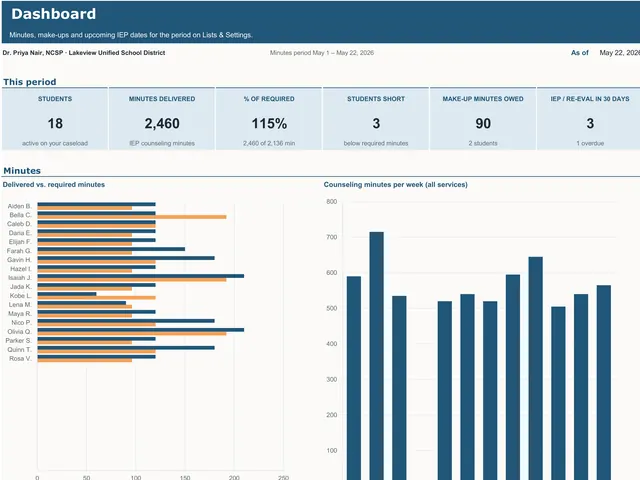Click the 'Minutes' section heading
The height and width of the screenshot is (480, 640).
(x=22, y=171)
